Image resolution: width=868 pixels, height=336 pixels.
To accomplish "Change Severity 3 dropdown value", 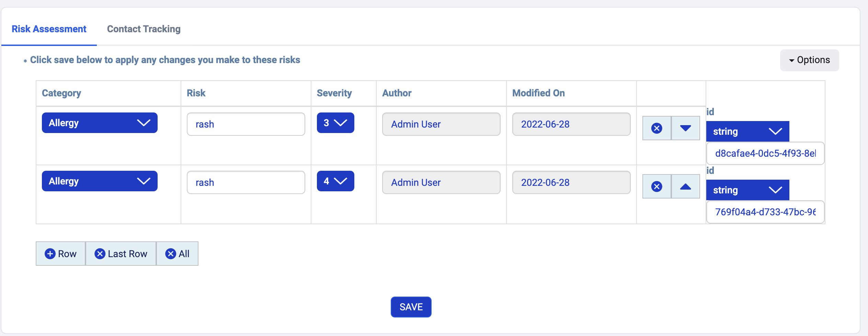I will pos(335,123).
